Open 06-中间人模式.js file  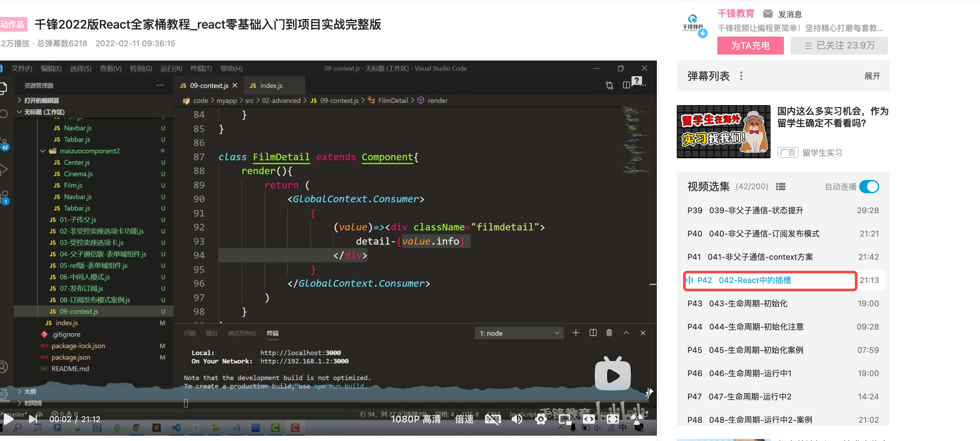tap(85, 277)
